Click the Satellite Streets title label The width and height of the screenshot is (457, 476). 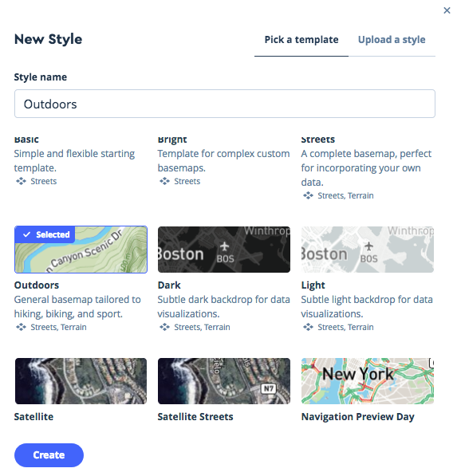coord(195,416)
